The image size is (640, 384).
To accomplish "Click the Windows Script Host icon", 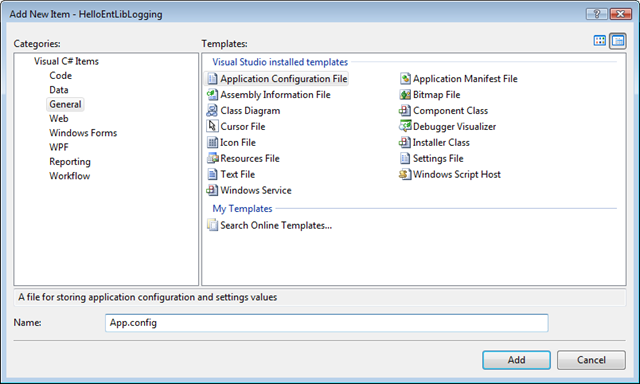I will [405, 174].
